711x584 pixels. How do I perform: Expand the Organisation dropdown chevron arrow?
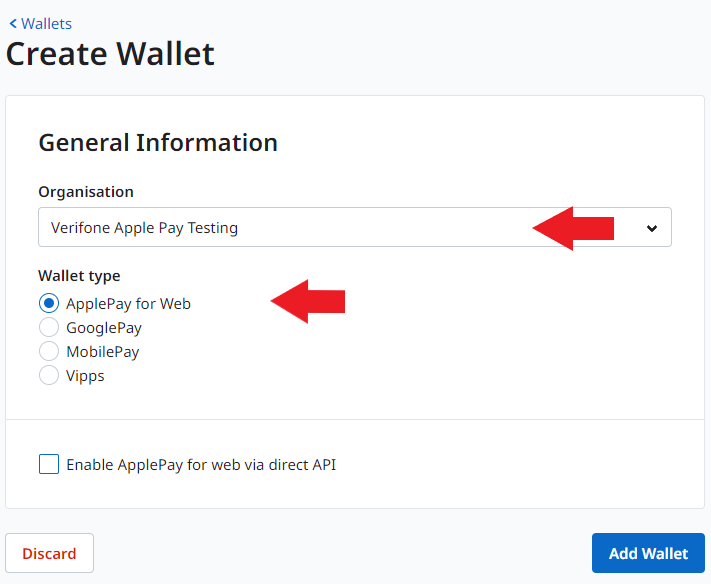[652, 228]
